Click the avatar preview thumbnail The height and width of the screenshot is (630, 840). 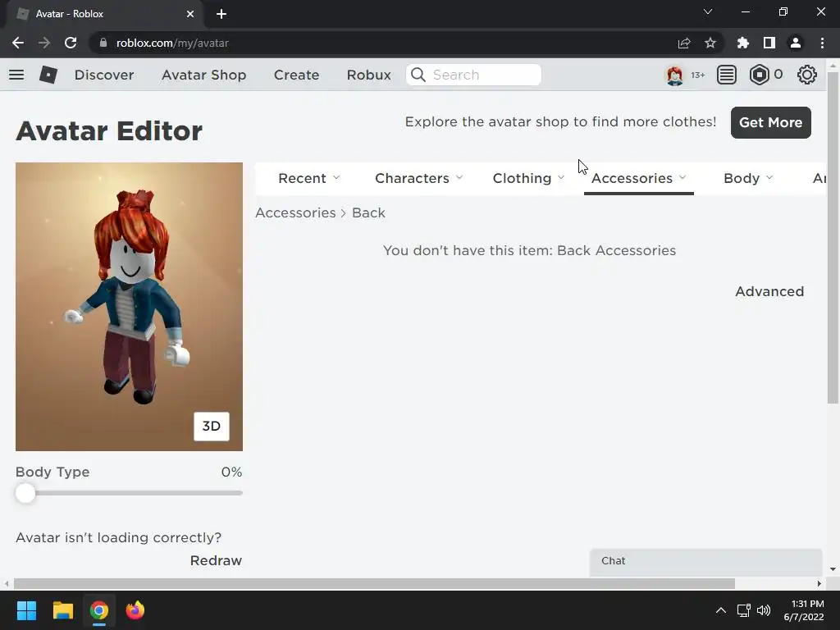[129, 307]
